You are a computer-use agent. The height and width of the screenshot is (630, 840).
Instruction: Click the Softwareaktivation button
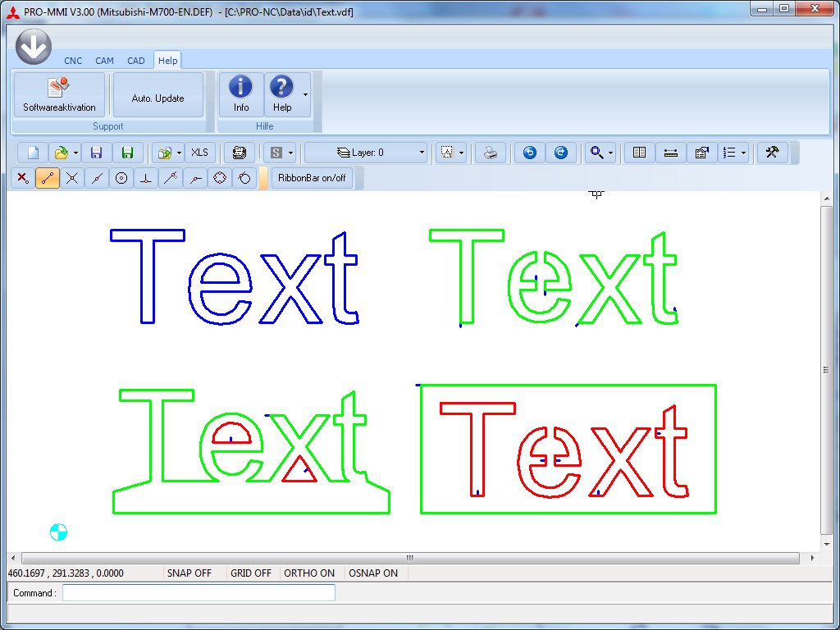pos(59,95)
